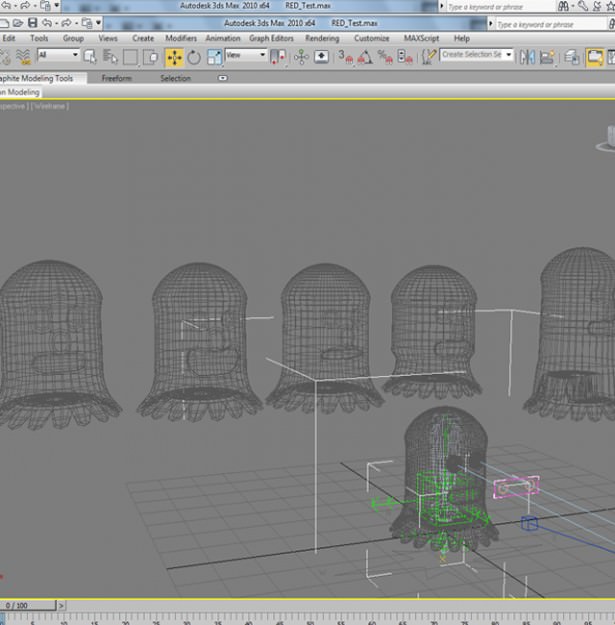Activate the Select and Move tool
The height and width of the screenshot is (625, 615).
pos(174,57)
